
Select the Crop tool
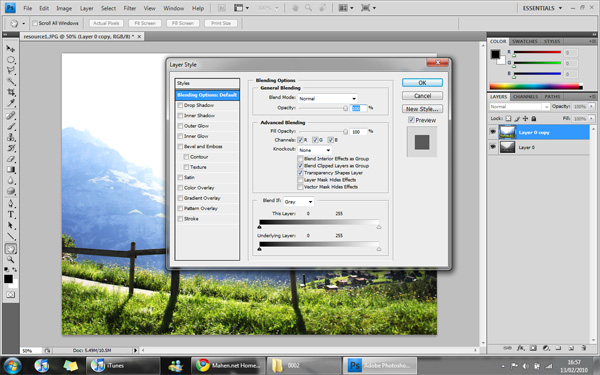(10, 92)
